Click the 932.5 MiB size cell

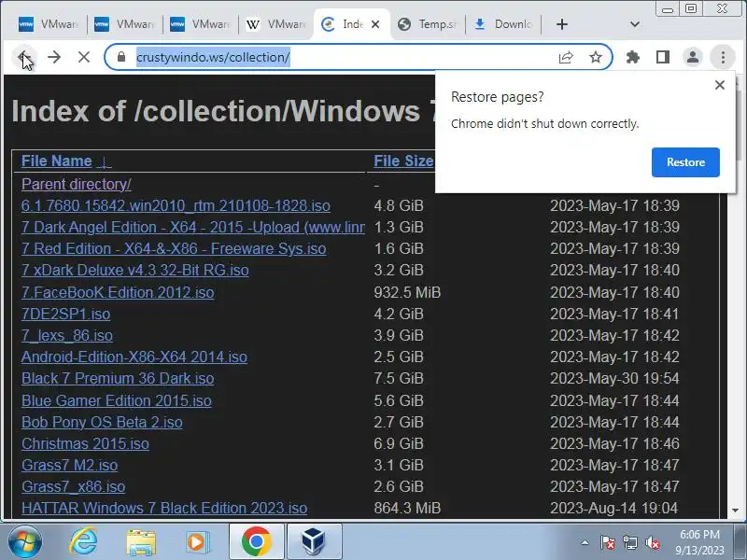click(407, 292)
